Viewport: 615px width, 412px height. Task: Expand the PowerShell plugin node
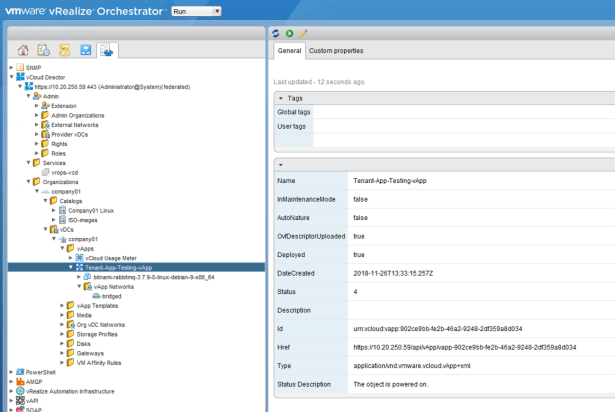11,372
